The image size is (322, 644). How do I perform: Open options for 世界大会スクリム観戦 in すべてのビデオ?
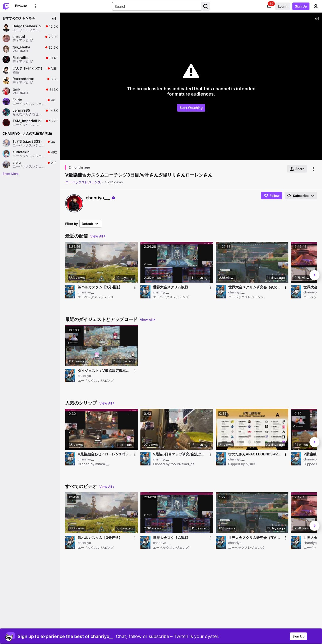pyautogui.click(x=210, y=538)
